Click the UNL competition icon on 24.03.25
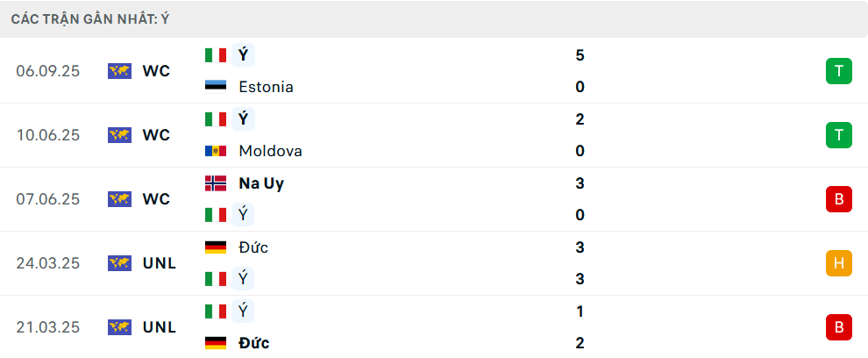Screen dimensions: 868x358 [x=119, y=263]
